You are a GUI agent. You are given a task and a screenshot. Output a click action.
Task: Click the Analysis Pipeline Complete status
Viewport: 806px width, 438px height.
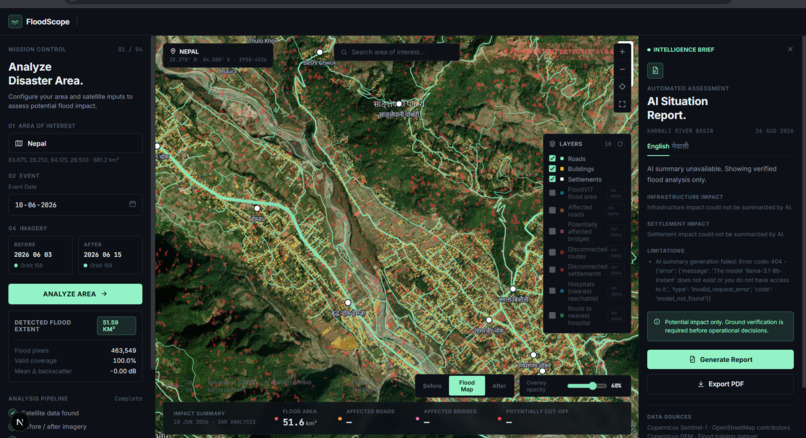coord(128,398)
